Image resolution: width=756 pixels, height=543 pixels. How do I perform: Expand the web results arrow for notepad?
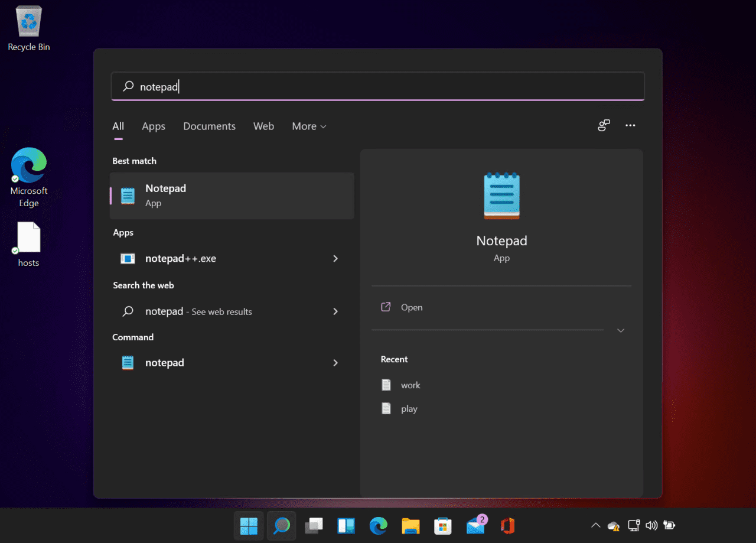pyautogui.click(x=335, y=311)
